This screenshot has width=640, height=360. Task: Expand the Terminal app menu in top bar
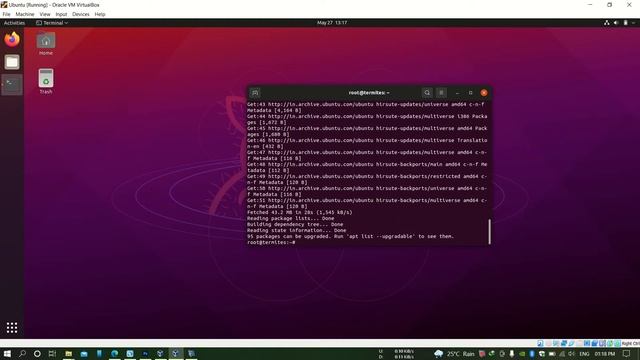click(52, 23)
